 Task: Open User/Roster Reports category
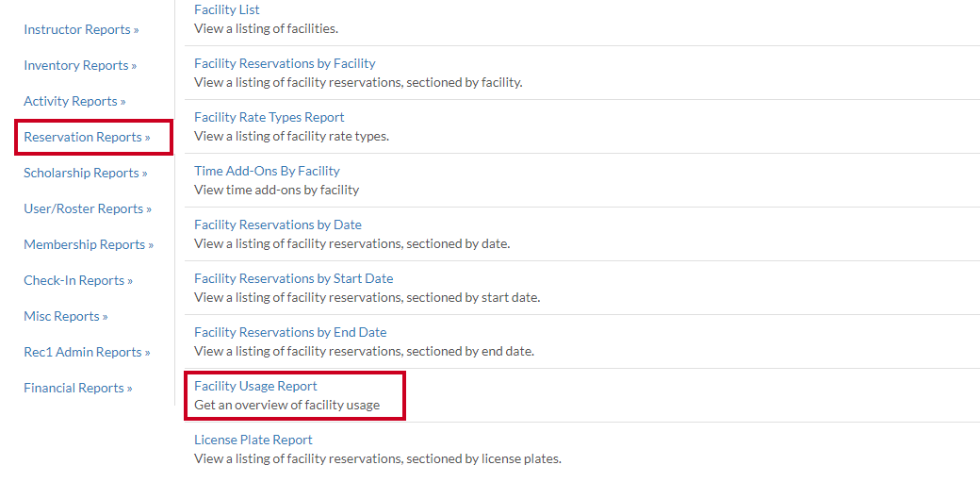point(88,208)
